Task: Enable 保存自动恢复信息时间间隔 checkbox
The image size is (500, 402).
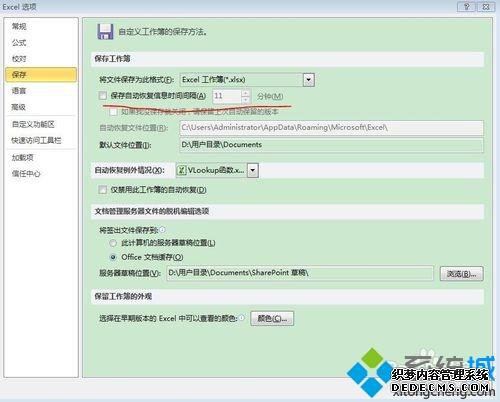Action: tap(103, 96)
